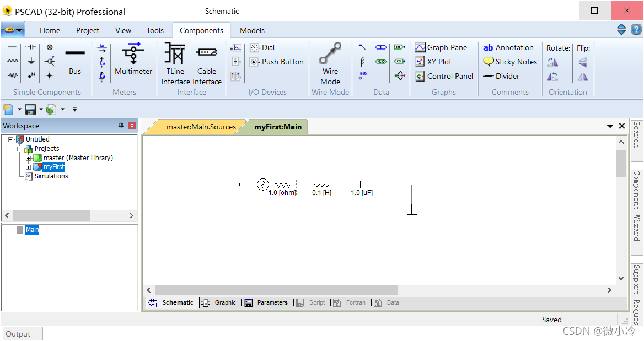Expand the myFirst project node
Screen dimensions: 644x341
28,167
